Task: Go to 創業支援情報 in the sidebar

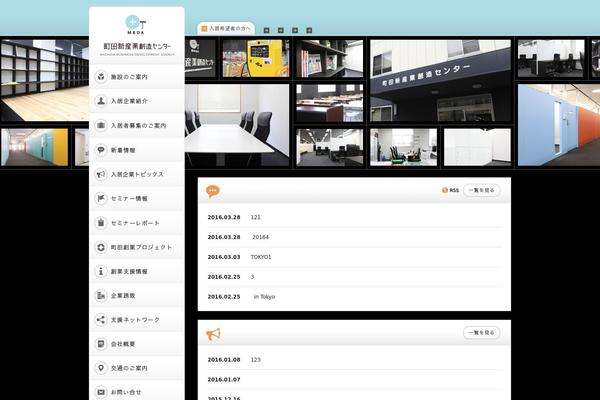Action: 137,271
